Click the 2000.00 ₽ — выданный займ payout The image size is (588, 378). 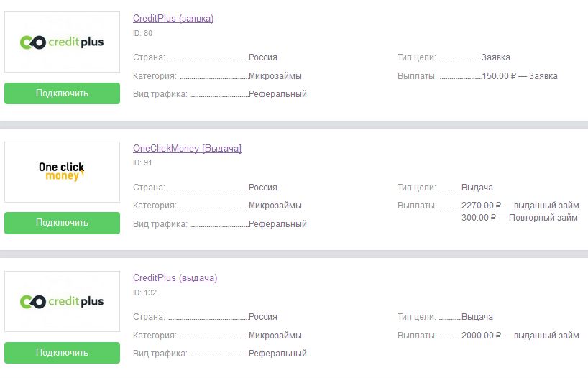pos(520,336)
